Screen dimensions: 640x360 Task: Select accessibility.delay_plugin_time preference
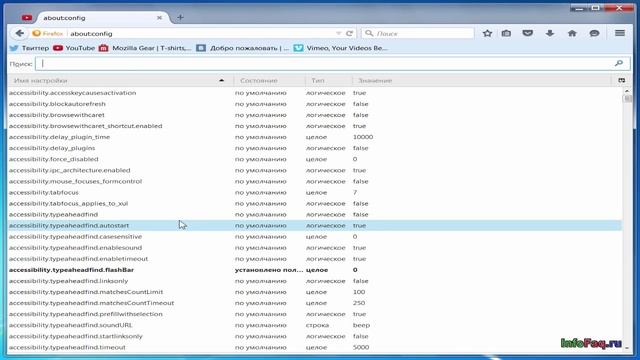click(315, 137)
